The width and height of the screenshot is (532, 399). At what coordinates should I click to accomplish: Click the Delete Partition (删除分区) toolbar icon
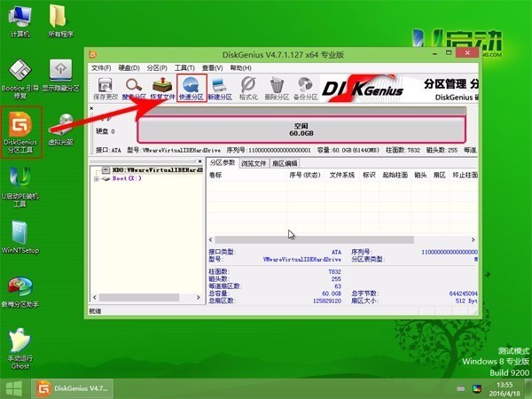(277, 89)
